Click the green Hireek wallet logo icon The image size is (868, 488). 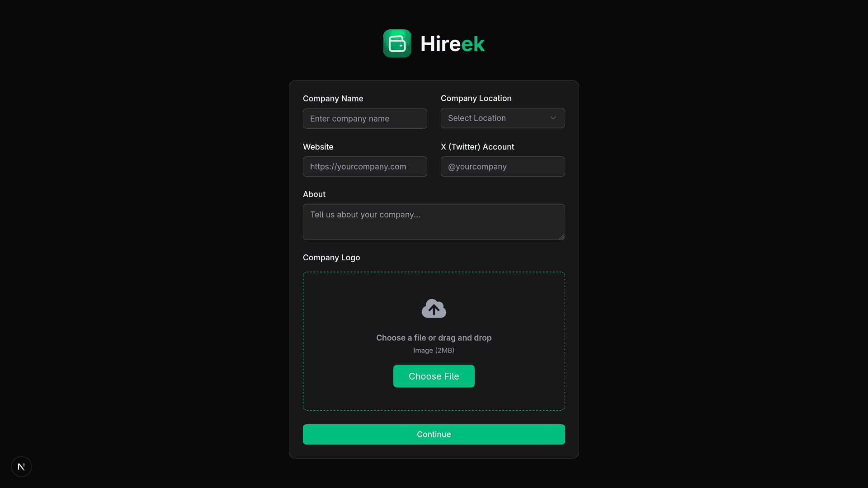397,43
